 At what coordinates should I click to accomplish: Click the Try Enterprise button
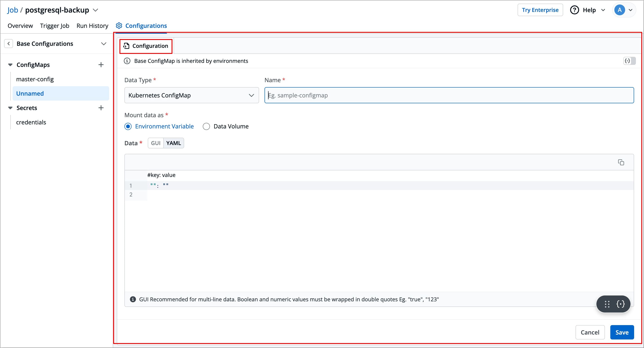pyautogui.click(x=540, y=10)
